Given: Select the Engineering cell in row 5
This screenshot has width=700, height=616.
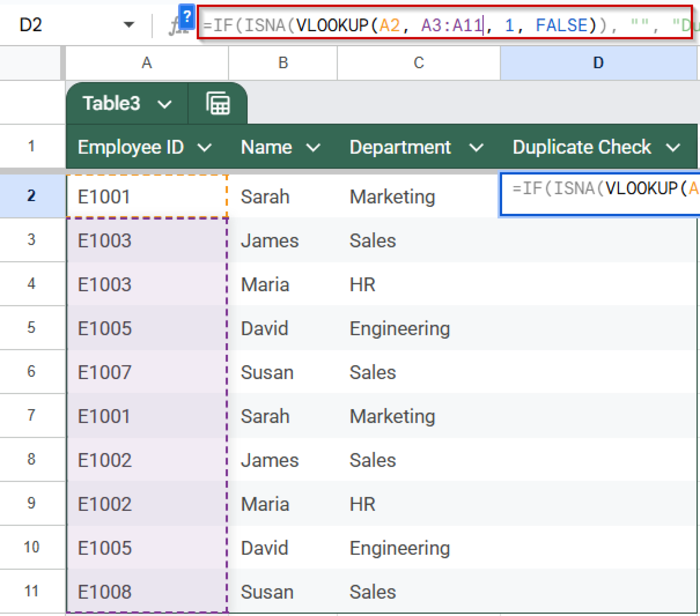Looking at the screenshot, I should coord(399,328).
